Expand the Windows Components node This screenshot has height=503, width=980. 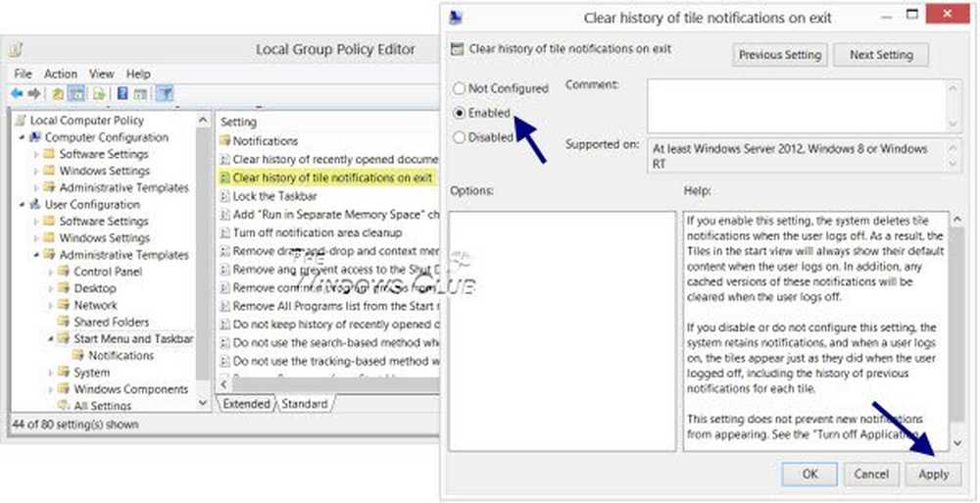point(51,389)
